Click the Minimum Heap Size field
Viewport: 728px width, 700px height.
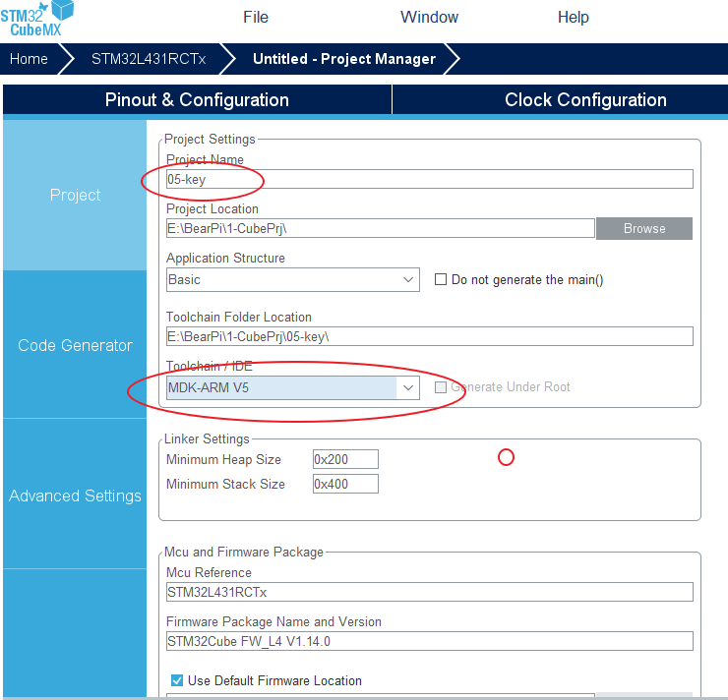345,459
